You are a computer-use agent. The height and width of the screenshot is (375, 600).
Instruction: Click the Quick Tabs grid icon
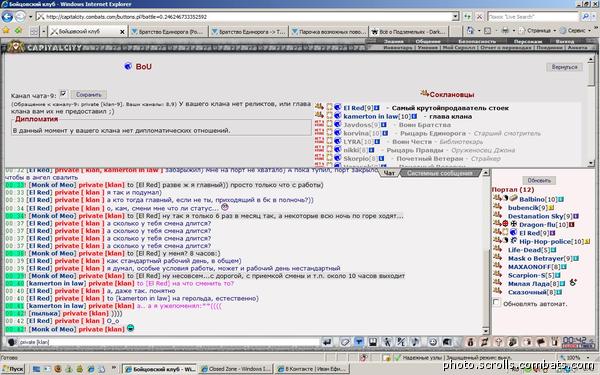[x=34, y=31]
